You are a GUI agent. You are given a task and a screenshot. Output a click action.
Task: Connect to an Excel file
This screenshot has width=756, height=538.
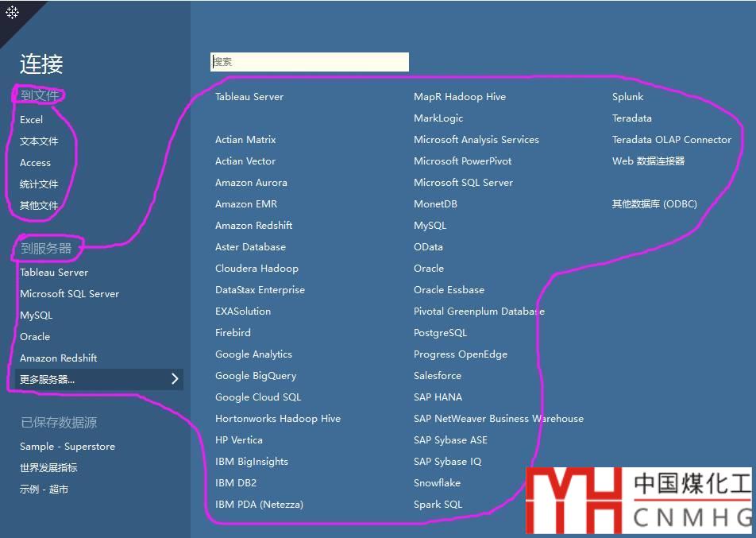(31, 120)
